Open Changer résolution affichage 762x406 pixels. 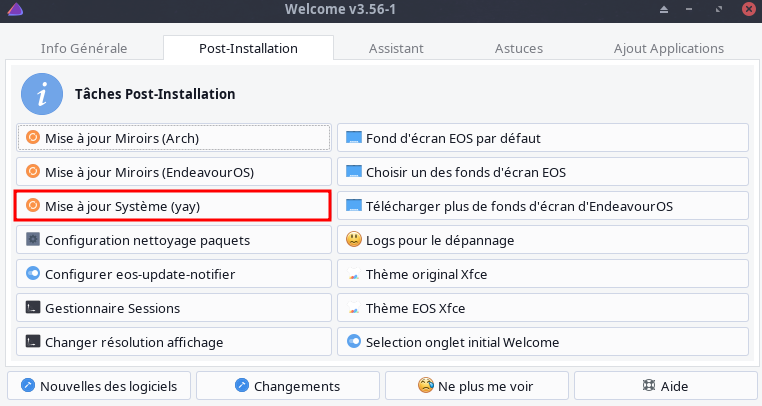pyautogui.click(x=173, y=342)
